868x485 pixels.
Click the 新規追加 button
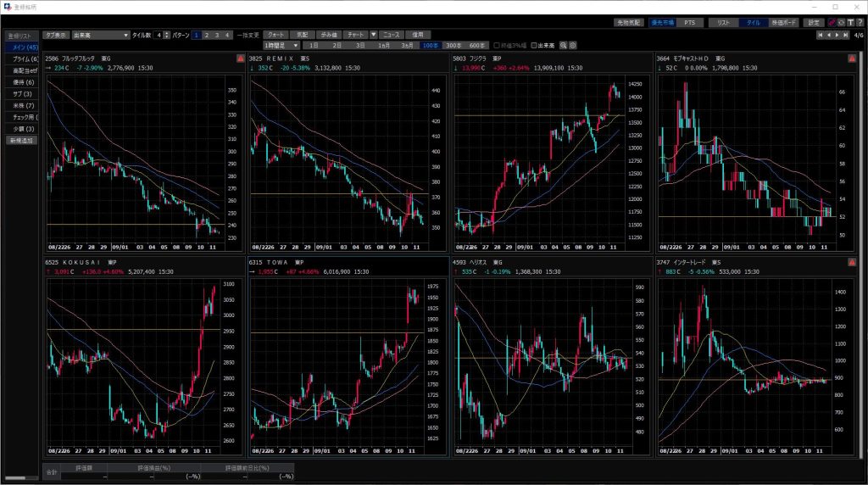tap(21, 140)
